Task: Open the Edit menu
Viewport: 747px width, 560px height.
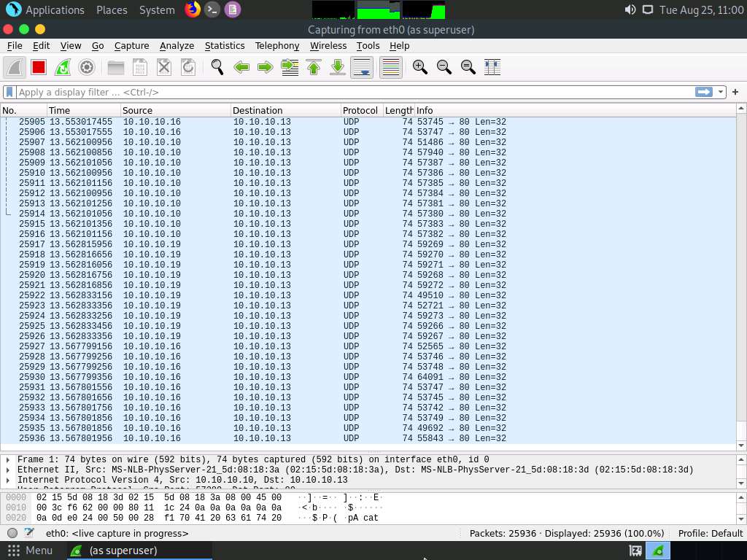Action: [41, 46]
